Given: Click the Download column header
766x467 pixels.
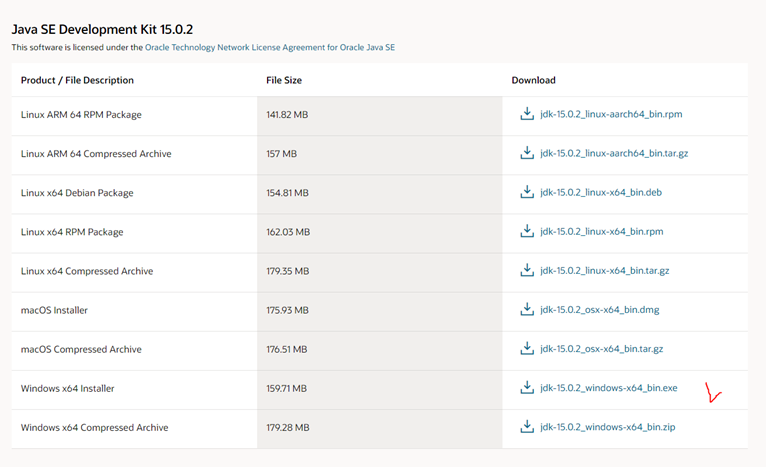Looking at the screenshot, I should tap(533, 80).
